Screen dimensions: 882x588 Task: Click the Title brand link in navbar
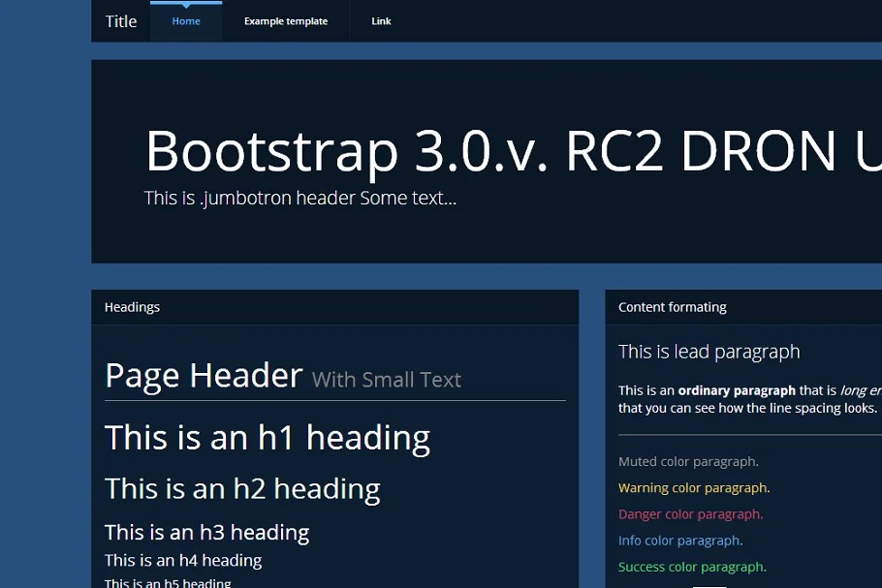tap(121, 21)
